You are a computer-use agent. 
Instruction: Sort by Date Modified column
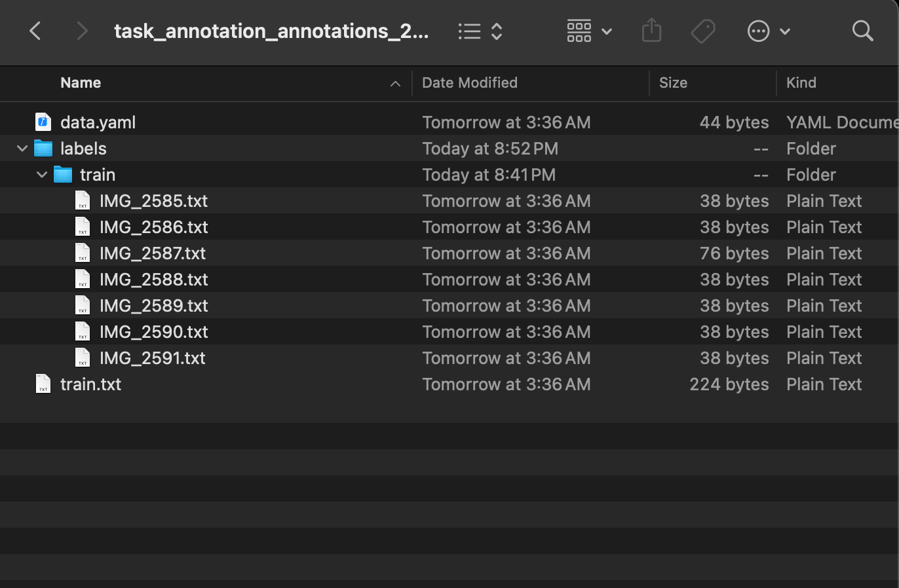pyautogui.click(x=469, y=83)
